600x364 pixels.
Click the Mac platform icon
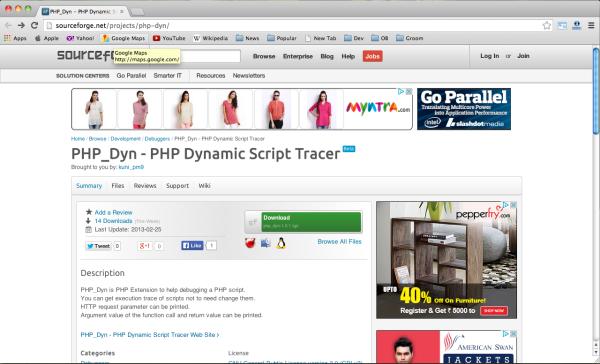pyautogui.click(x=266, y=243)
